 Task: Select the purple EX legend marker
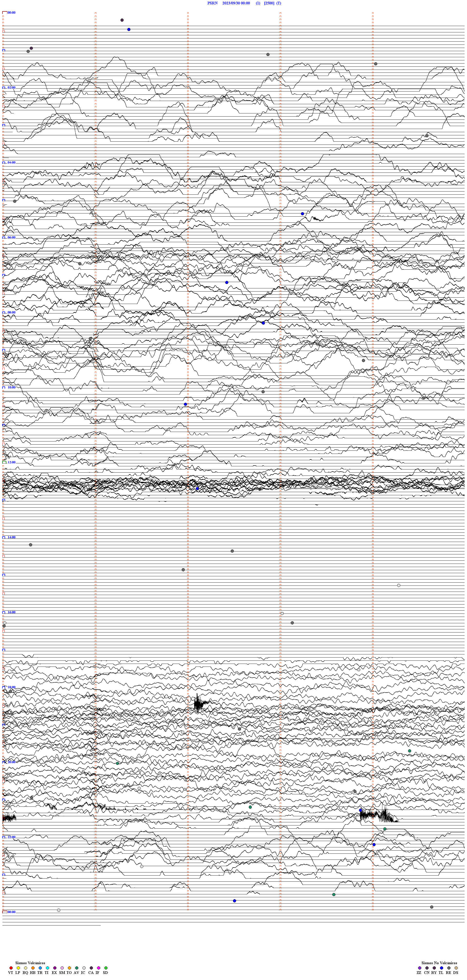pyautogui.click(x=55, y=968)
